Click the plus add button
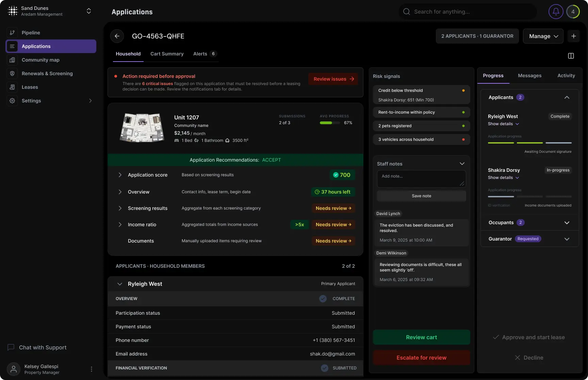Viewport: 588px width, 380px height. click(x=574, y=36)
